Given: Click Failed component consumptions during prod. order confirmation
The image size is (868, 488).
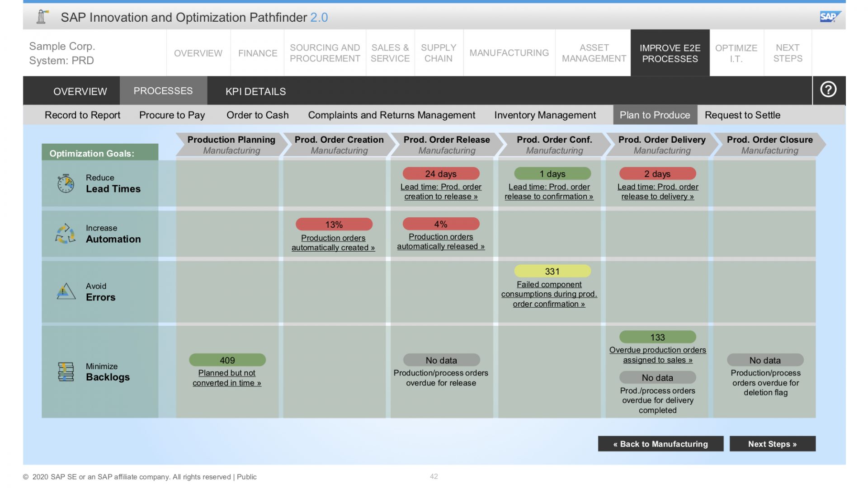Looking at the screenshot, I should (549, 294).
